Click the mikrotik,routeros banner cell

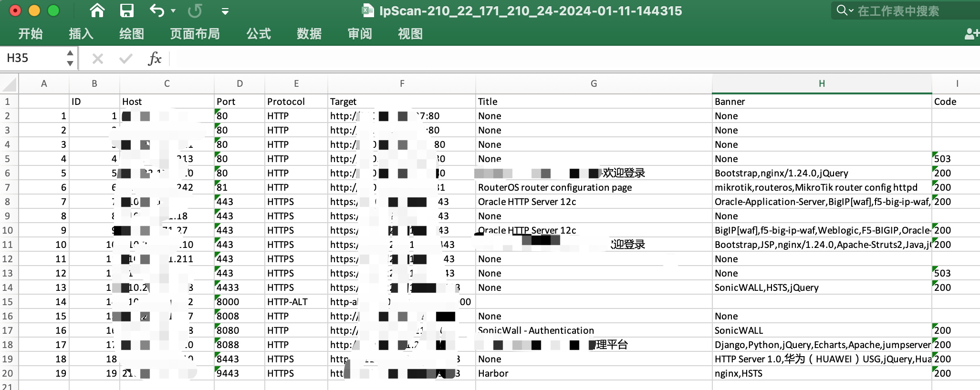click(x=822, y=187)
